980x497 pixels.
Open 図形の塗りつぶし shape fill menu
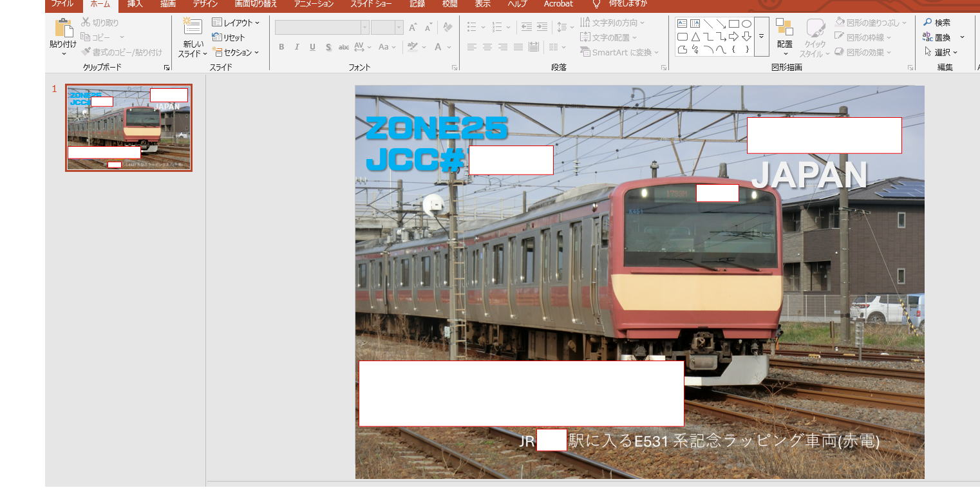coord(871,23)
